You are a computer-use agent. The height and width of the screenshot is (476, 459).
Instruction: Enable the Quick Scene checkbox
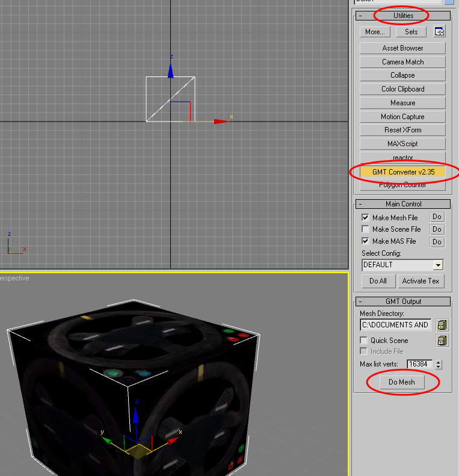[x=363, y=341]
